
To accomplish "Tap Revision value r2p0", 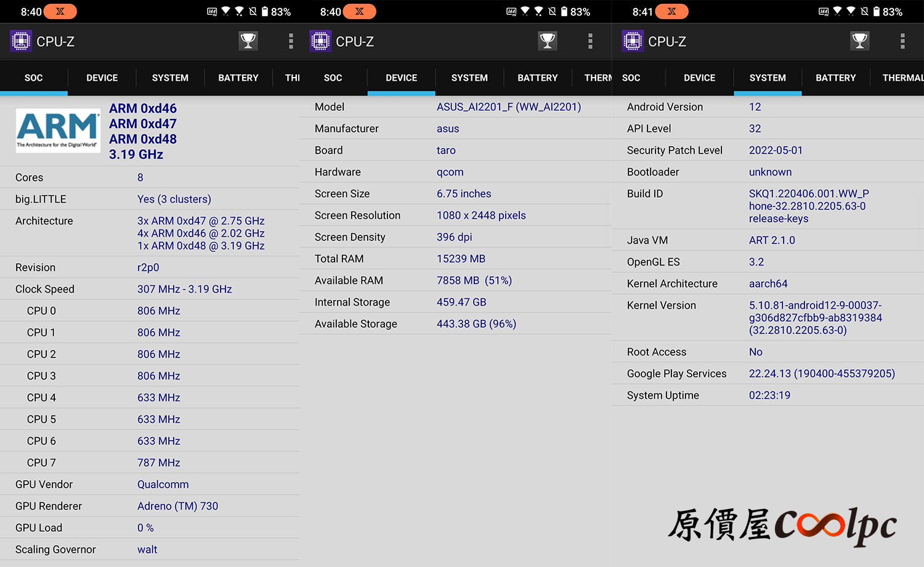I will click(148, 267).
